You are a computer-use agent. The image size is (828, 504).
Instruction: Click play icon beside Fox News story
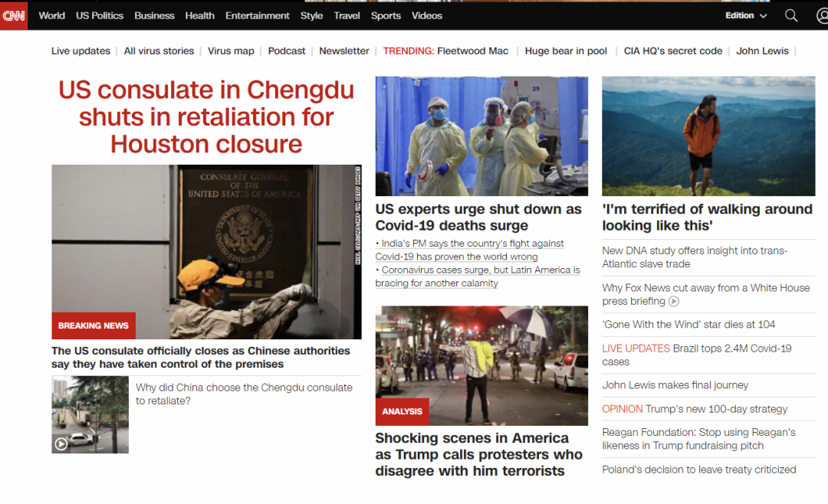coord(674,302)
